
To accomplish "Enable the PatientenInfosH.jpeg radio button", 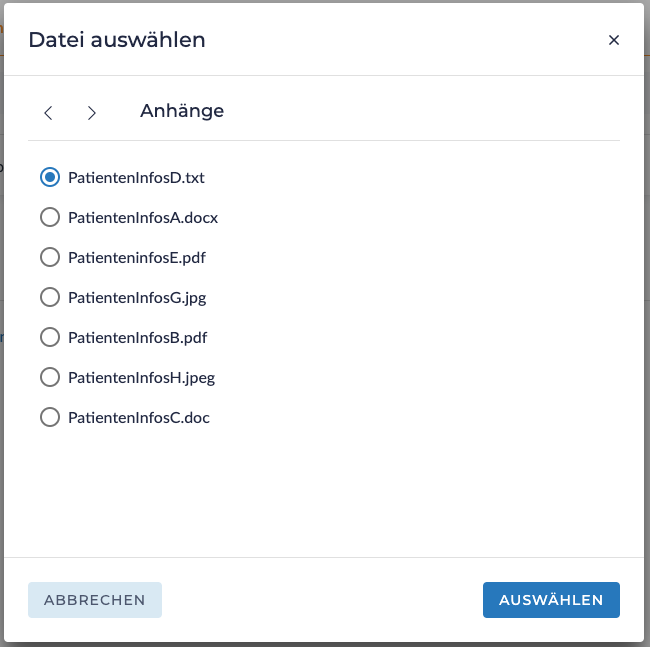I will pos(50,377).
